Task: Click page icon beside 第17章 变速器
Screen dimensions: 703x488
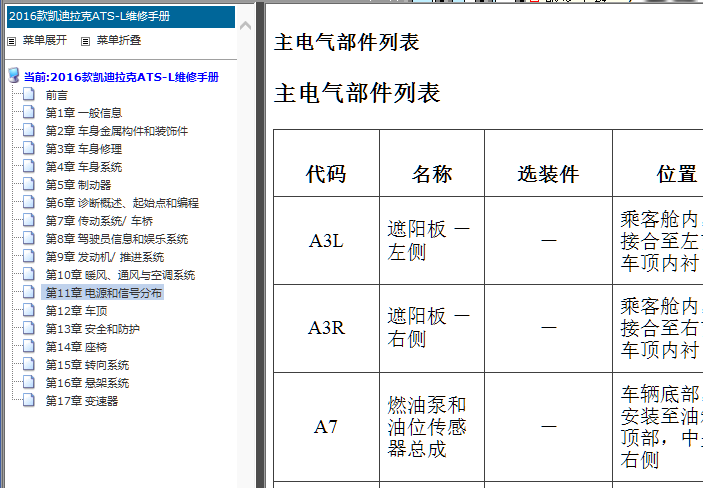Action: click(29, 399)
